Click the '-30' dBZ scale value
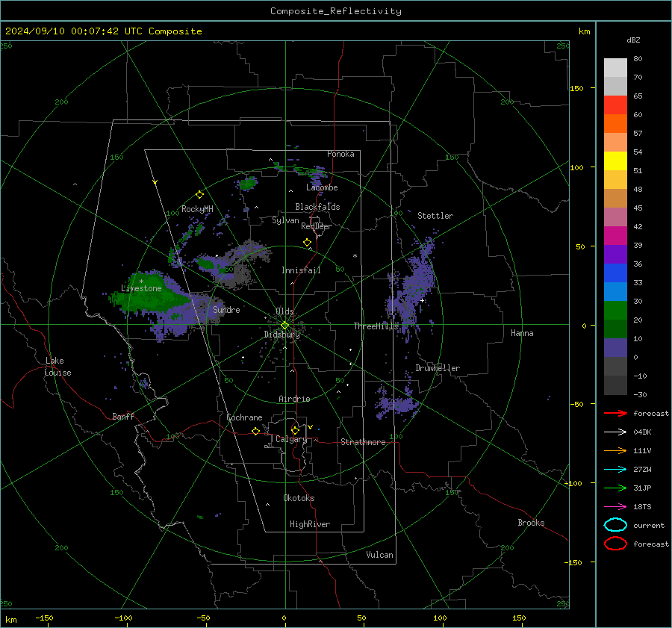Viewport: 672px width, 628px height. point(640,394)
